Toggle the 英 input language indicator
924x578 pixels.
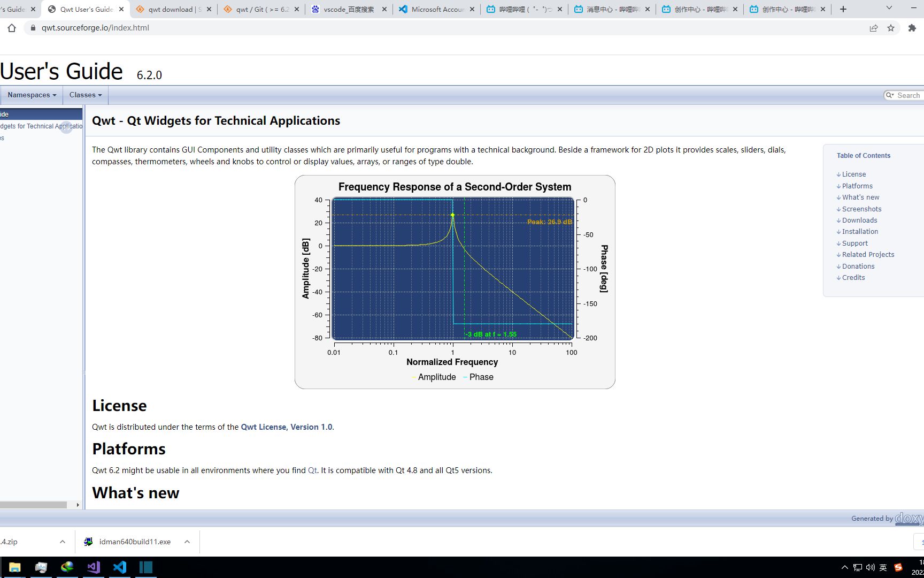click(883, 567)
